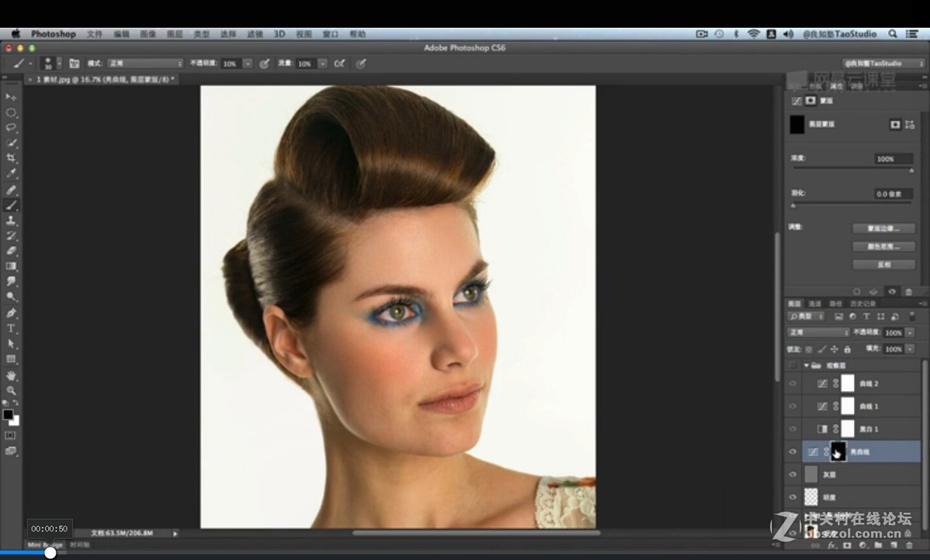930x560 pixels.
Task: Select the Move tool
Action: point(11,97)
